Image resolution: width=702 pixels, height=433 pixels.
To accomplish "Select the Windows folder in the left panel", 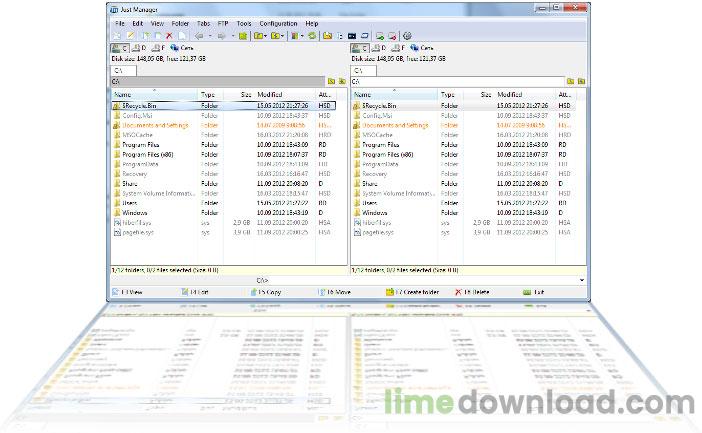I will [x=133, y=213].
